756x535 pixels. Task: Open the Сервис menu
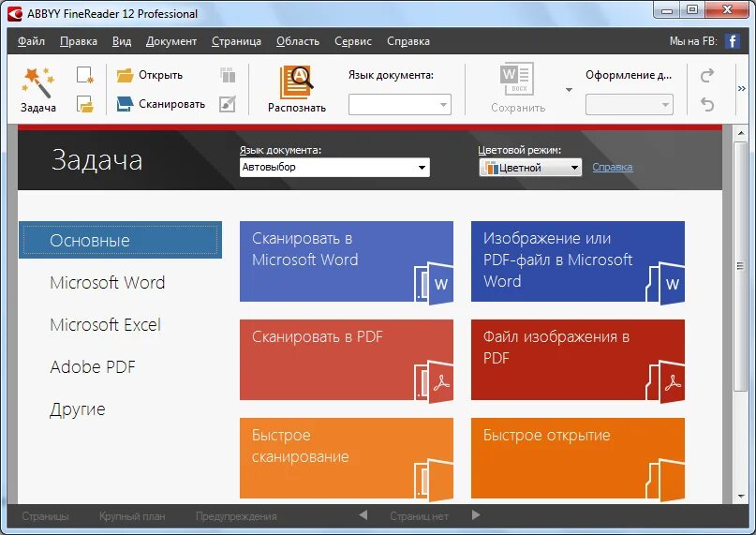pos(353,41)
